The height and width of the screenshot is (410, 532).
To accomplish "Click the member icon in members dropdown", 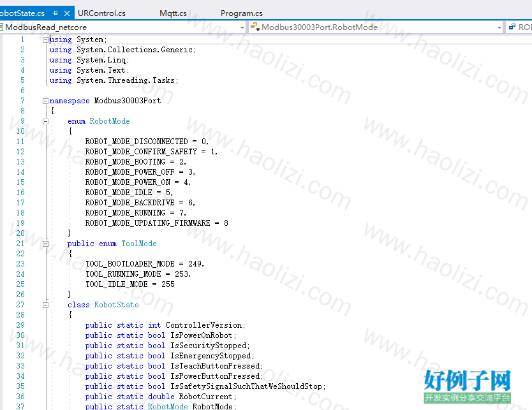I will tap(512, 27).
